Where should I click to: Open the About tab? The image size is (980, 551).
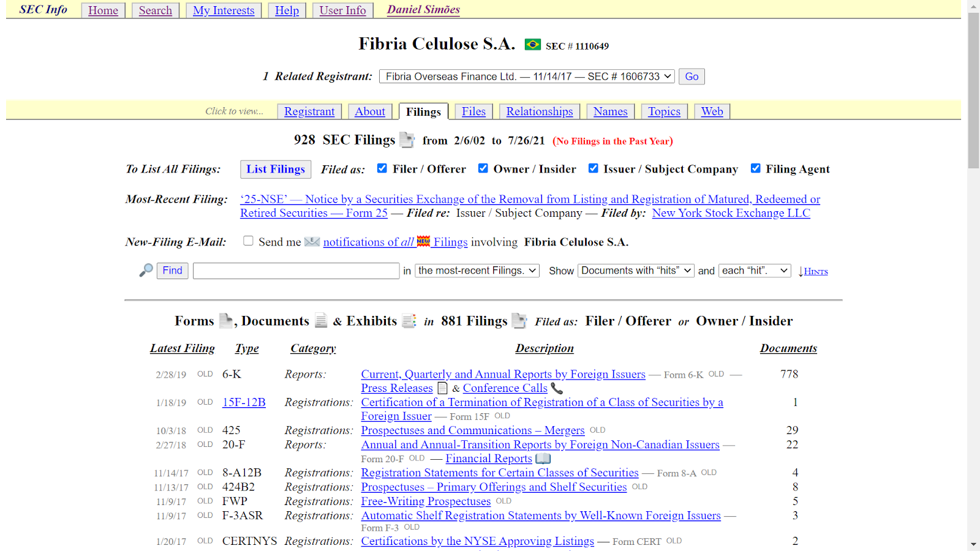pos(370,111)
